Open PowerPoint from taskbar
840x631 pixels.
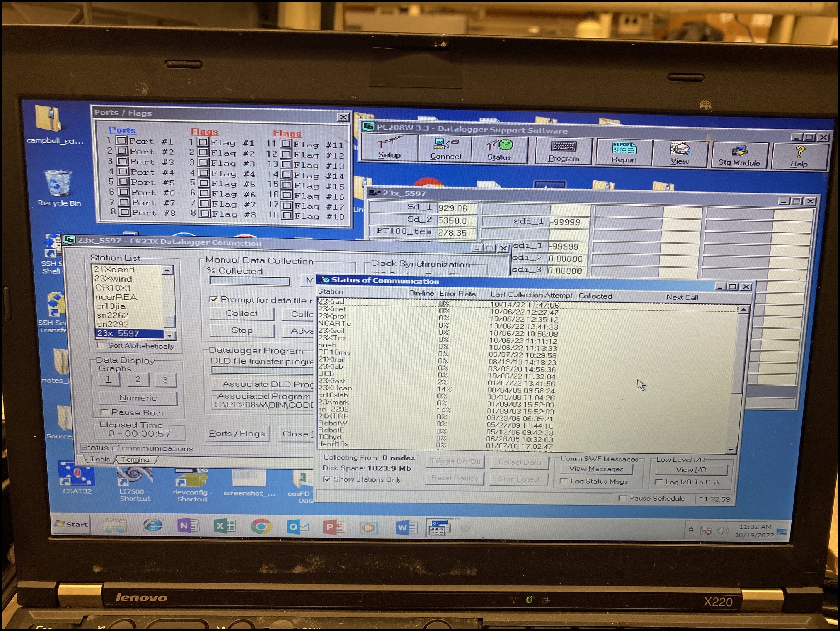coord(334,527)
